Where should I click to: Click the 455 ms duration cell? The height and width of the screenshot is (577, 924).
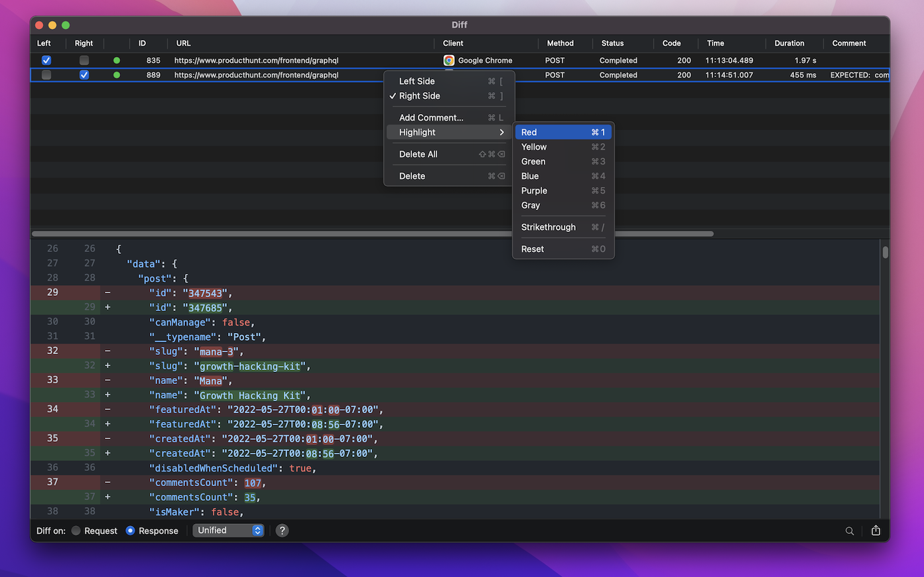tap(803, 75)
